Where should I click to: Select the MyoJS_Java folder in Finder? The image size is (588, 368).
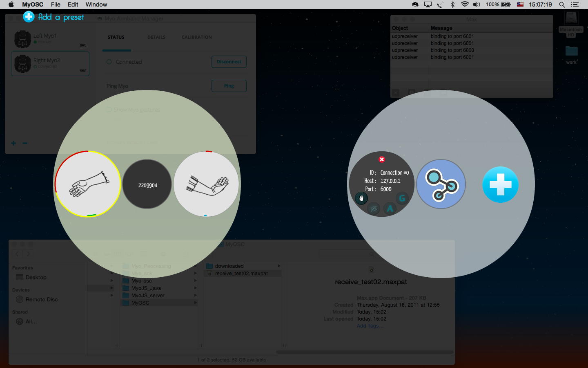(159, 288)
